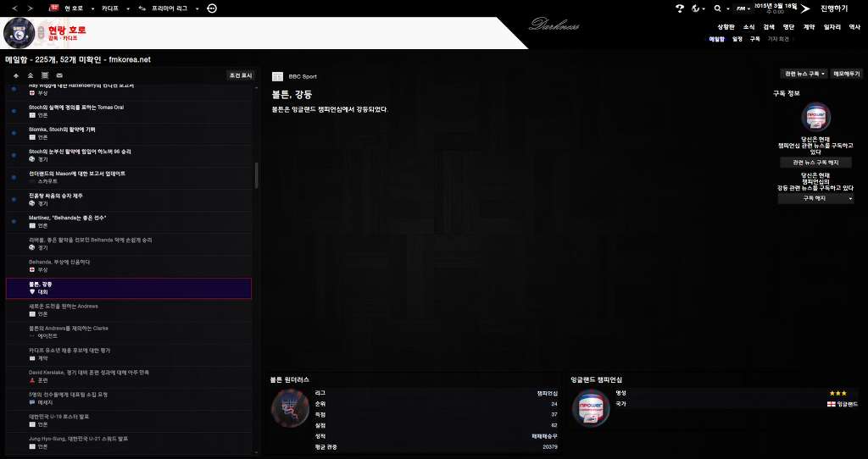The height and width of the screenshot is (459, 868).
Task: Toggle unread dot on Slomka news item
Action: 14,134
